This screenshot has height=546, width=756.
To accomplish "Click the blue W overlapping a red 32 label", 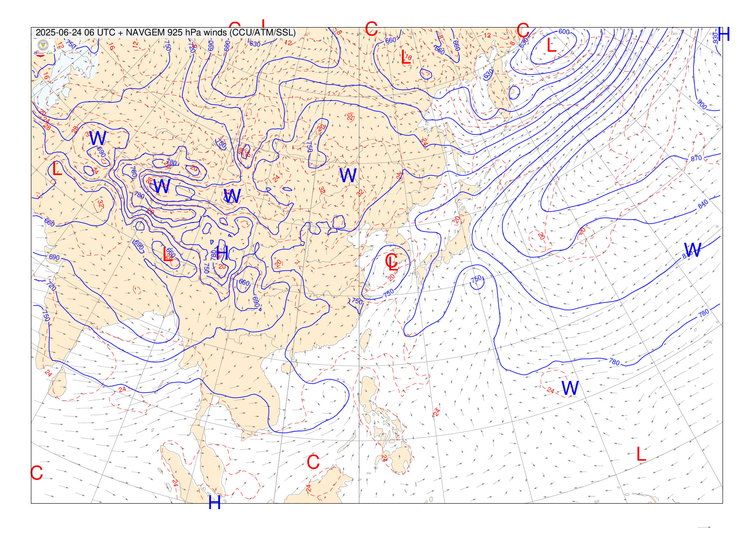I will pos(232,196).
